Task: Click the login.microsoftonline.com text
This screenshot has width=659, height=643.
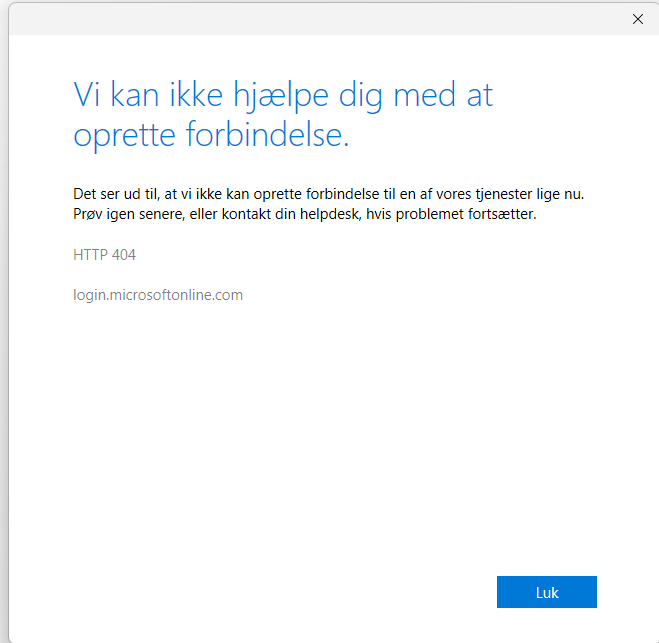Action: pyautogui.click(x=158, y=295)
